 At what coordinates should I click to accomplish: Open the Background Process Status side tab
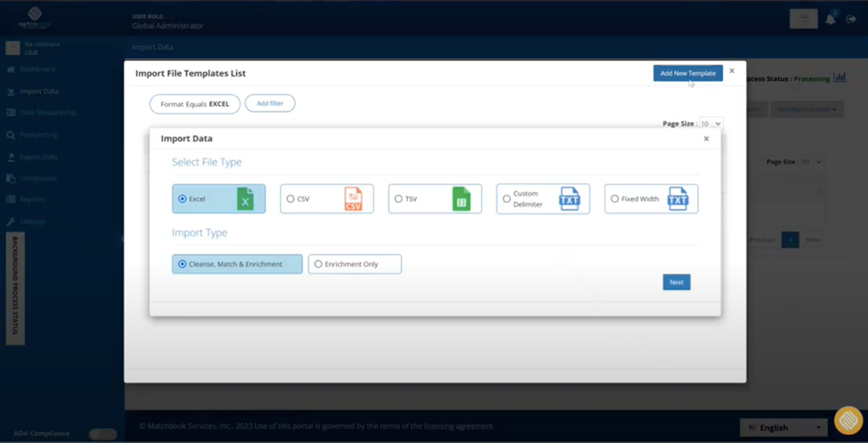point(16,288)
